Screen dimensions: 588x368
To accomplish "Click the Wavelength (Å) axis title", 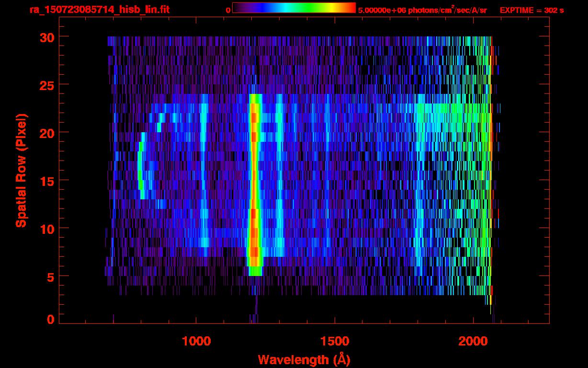I will pyautogui.click(x=305, y=359).
